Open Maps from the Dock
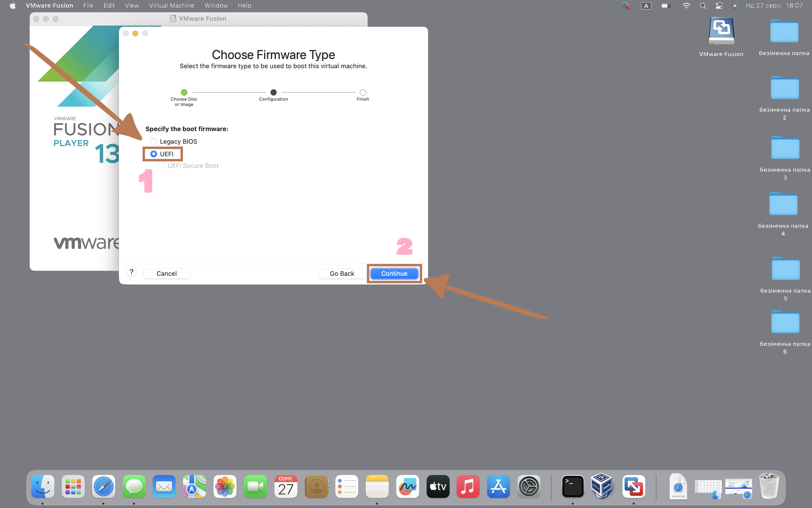The width and height of the screenshot is (812, 508). point(195,486)
